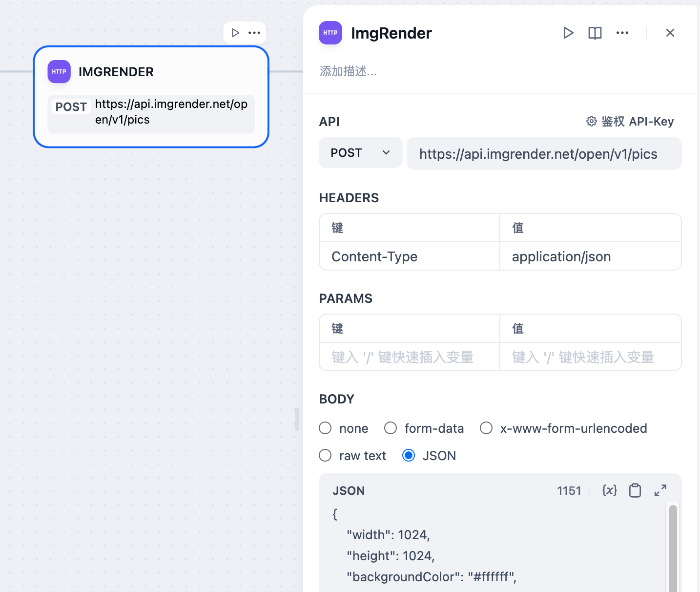Click the "backgroundColor" JSON line
This screenshot has width=700, height=592.
[x=432, y=577]
